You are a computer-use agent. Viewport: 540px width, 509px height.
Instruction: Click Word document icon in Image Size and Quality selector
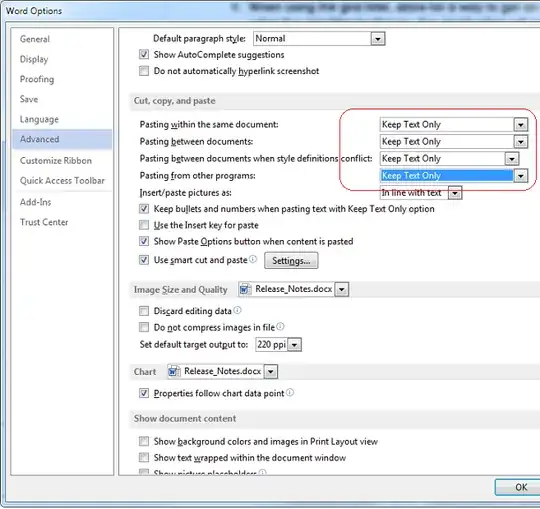click(245, 289)
